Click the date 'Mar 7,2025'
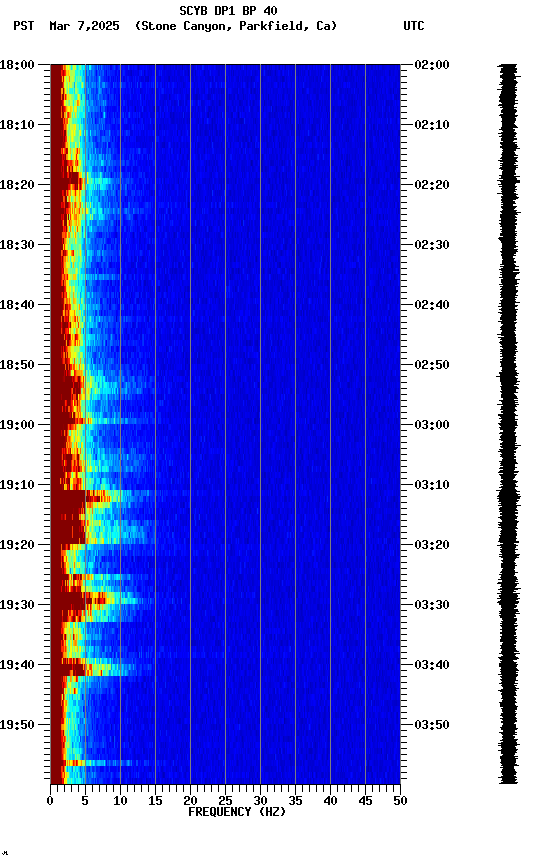This screenshot has width=552, height=864. click(84, 26)
